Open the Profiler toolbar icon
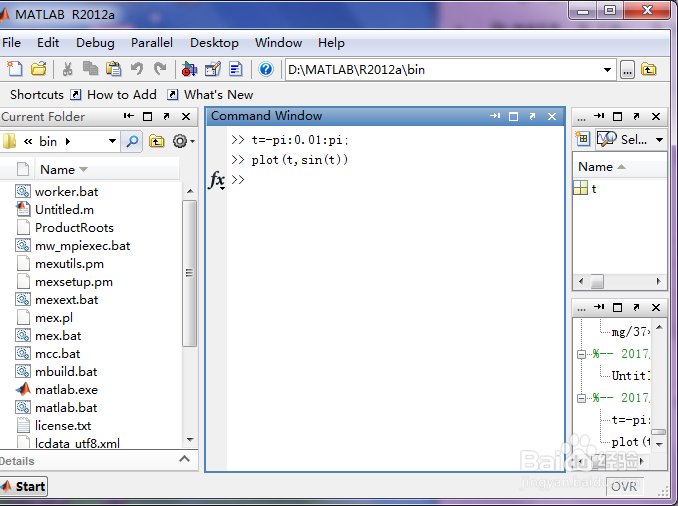678x506 pixels. (236, 69)
